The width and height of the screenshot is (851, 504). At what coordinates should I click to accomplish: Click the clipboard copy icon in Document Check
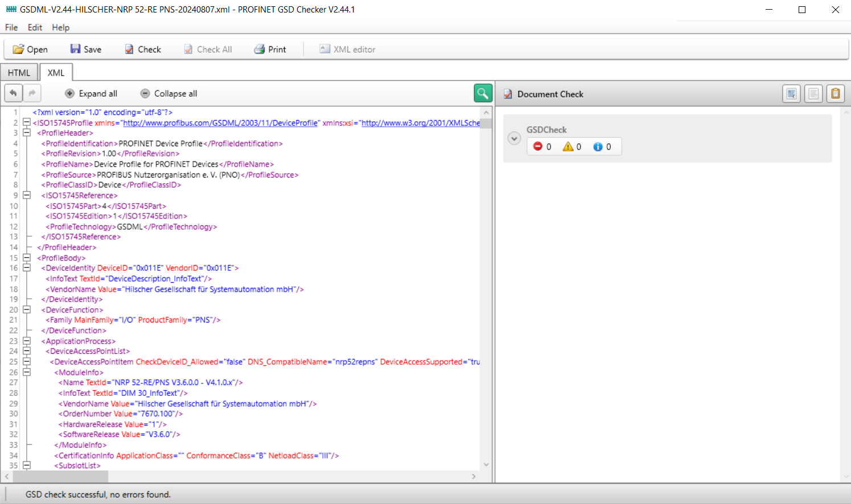pyautogui.click(x=835, y=94)
